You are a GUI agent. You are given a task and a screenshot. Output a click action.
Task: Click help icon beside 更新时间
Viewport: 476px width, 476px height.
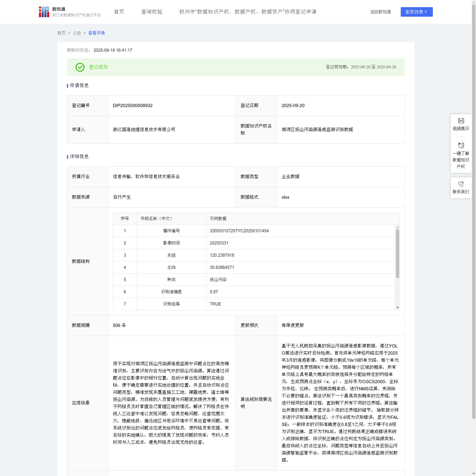(86, 51)
